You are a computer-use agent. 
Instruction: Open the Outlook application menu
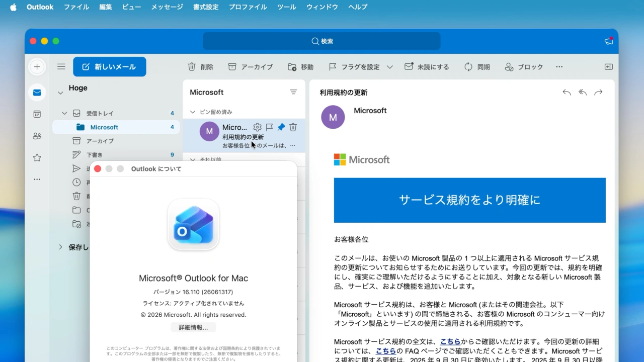click(x=40, y=7)
